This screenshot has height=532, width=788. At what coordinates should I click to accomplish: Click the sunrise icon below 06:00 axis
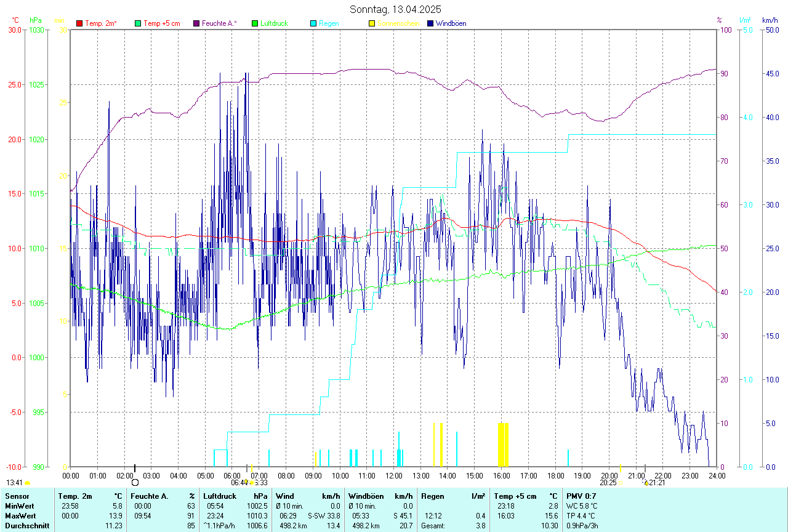(x=251, y=483)
